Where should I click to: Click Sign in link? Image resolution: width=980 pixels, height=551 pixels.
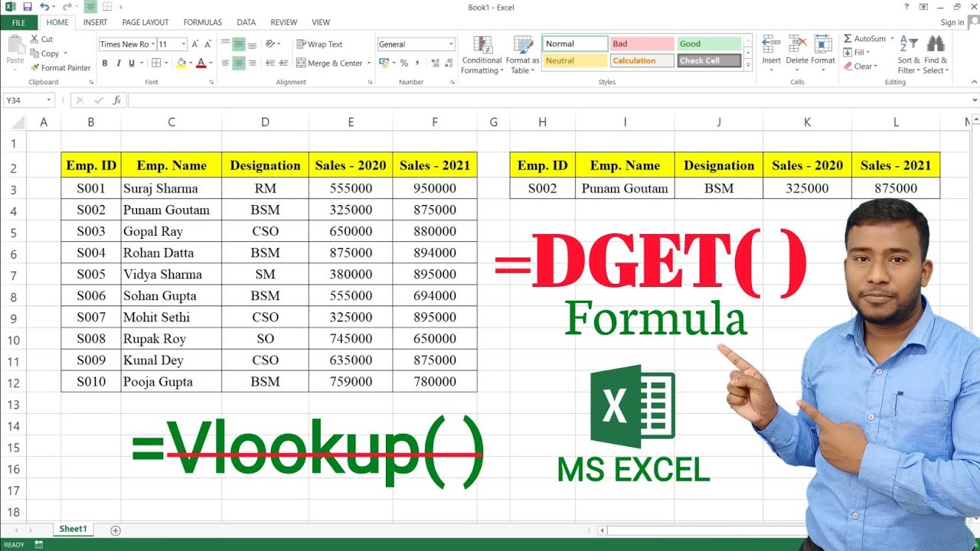click(952, 23)
